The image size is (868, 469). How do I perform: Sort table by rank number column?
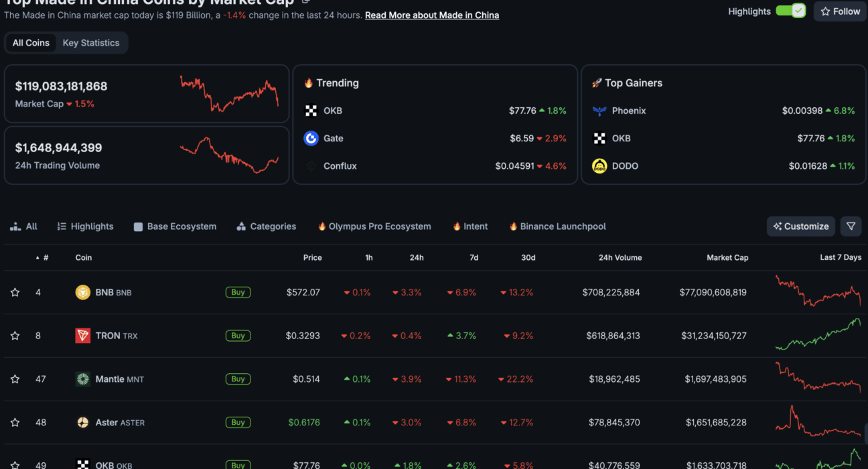coord(42,257)
